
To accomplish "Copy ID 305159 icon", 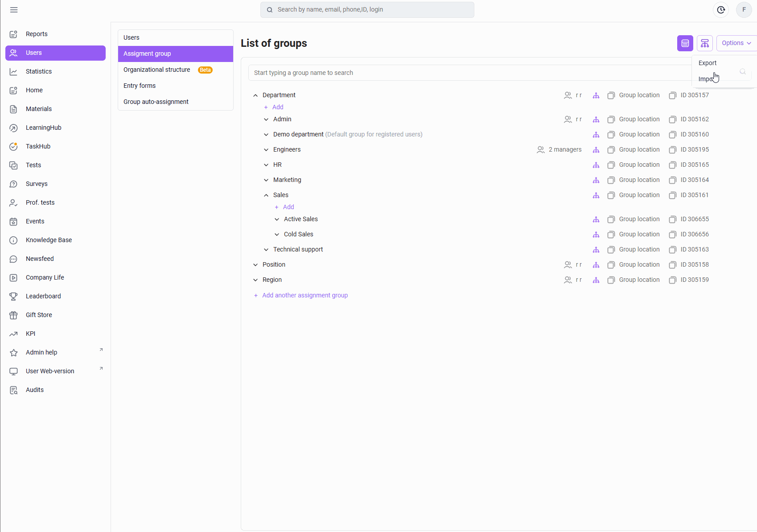I will click(x=673, y=280).
